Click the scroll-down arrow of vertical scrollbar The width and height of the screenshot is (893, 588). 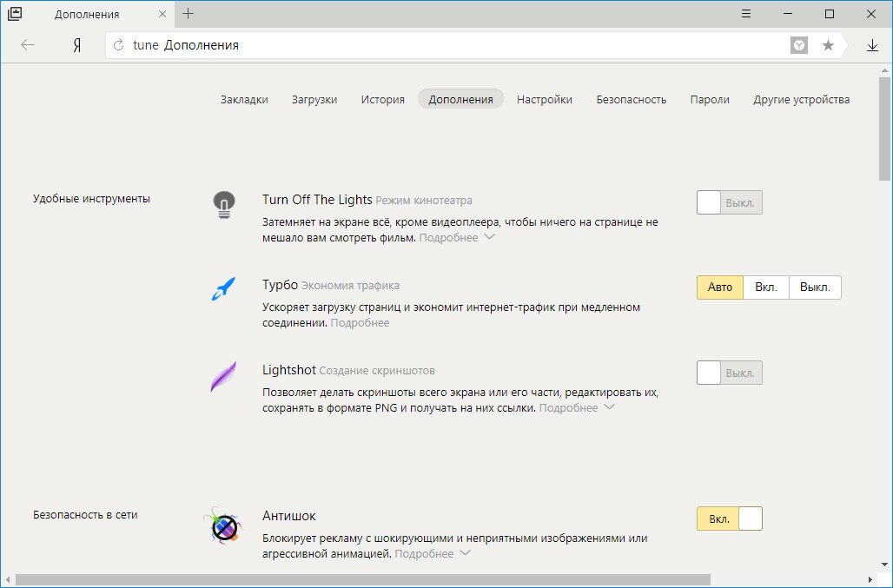coord(884,565)
